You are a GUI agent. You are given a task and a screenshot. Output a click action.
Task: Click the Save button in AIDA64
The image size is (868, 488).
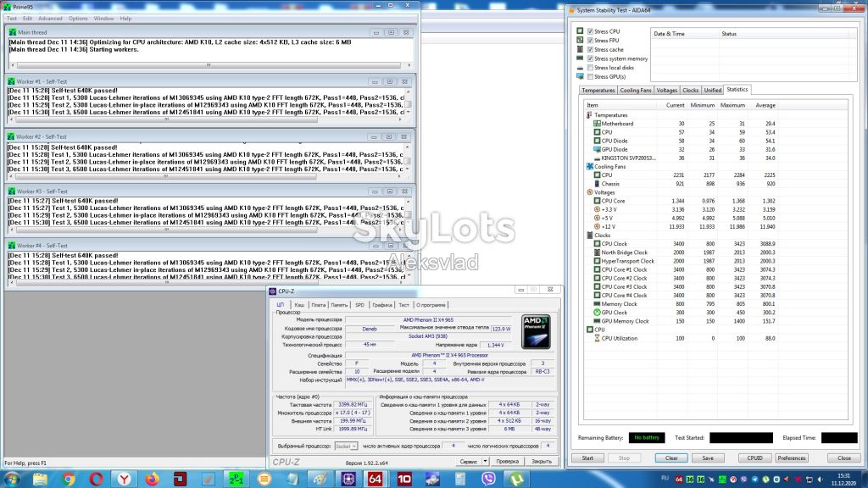[708, 458]
